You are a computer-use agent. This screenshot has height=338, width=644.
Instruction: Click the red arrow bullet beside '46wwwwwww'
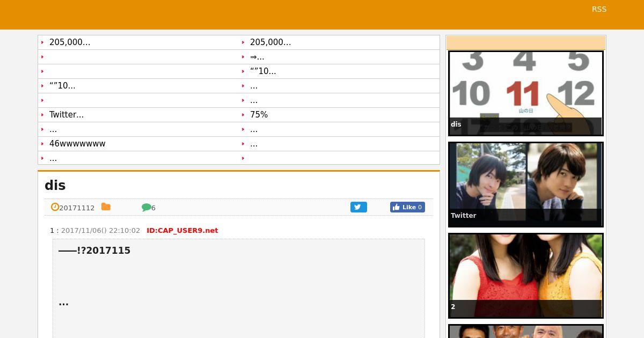(42, 144)
